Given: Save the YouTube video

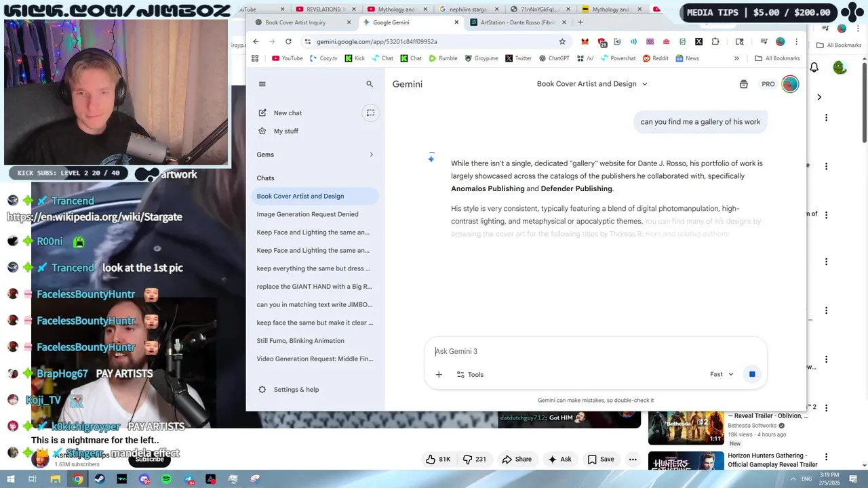Looking at the screenshot, I should (601, 459).
